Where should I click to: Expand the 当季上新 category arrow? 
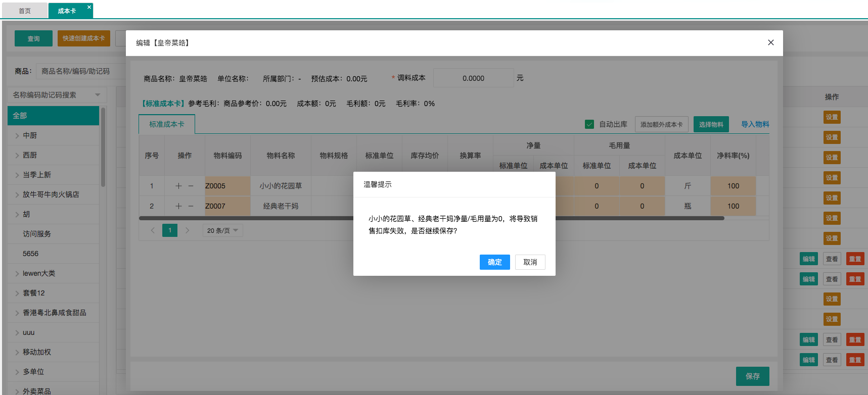coord(17,175)
